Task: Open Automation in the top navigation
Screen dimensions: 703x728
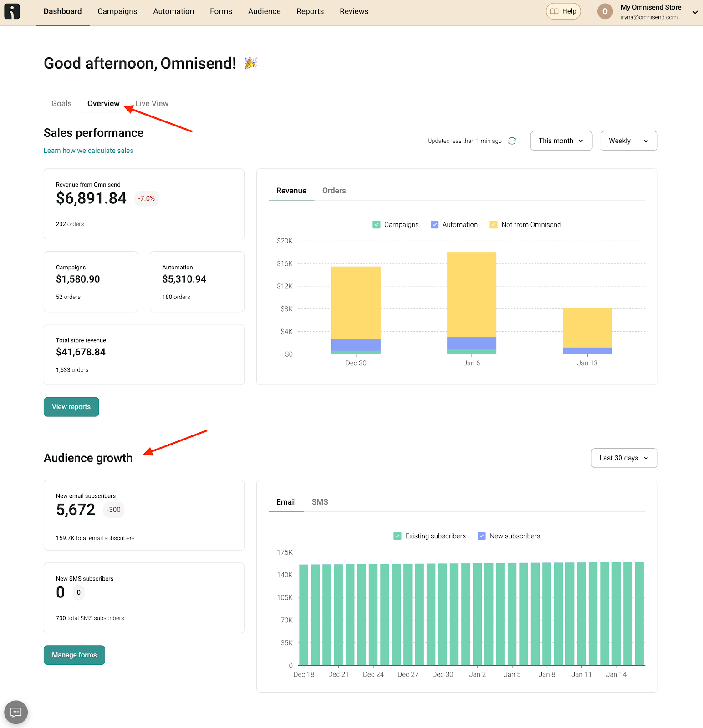Action: pyautogui.click(x=173, y=11)
